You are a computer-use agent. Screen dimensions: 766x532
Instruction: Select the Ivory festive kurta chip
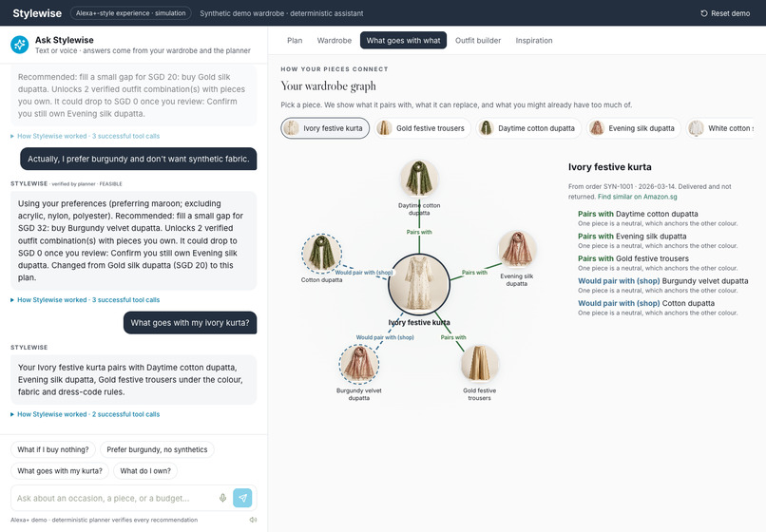tap(325, 128)
